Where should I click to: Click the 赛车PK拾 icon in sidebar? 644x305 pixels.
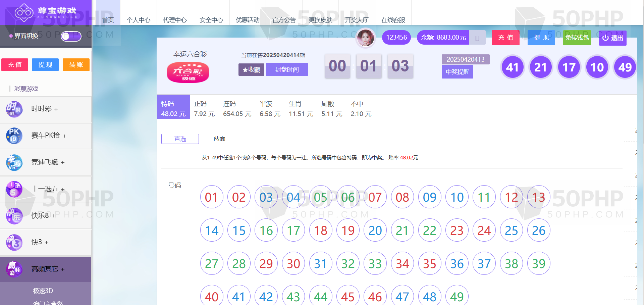(14, 136)
